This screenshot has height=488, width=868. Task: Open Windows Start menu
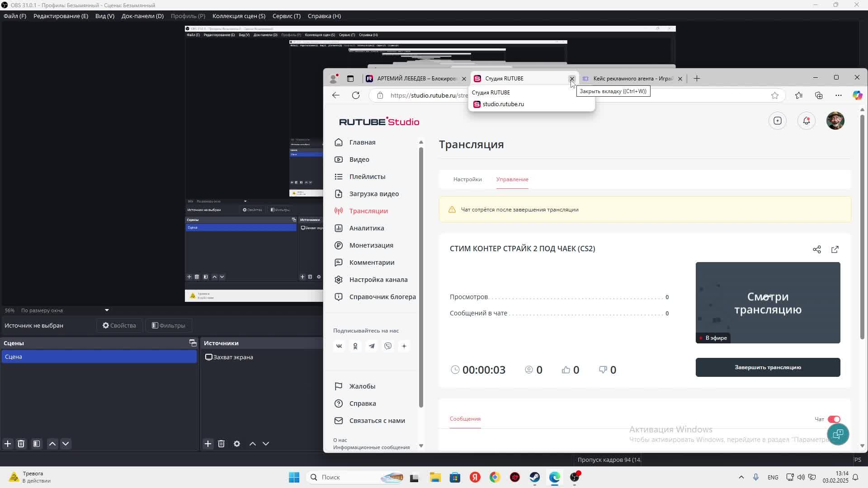294,477
